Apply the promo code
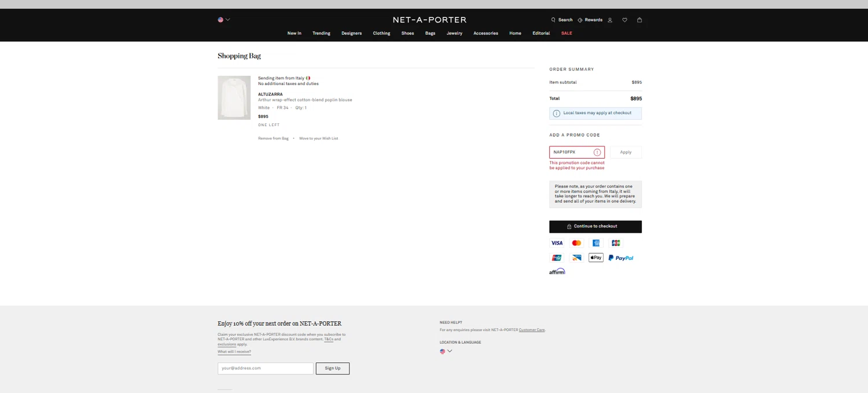 626,152
